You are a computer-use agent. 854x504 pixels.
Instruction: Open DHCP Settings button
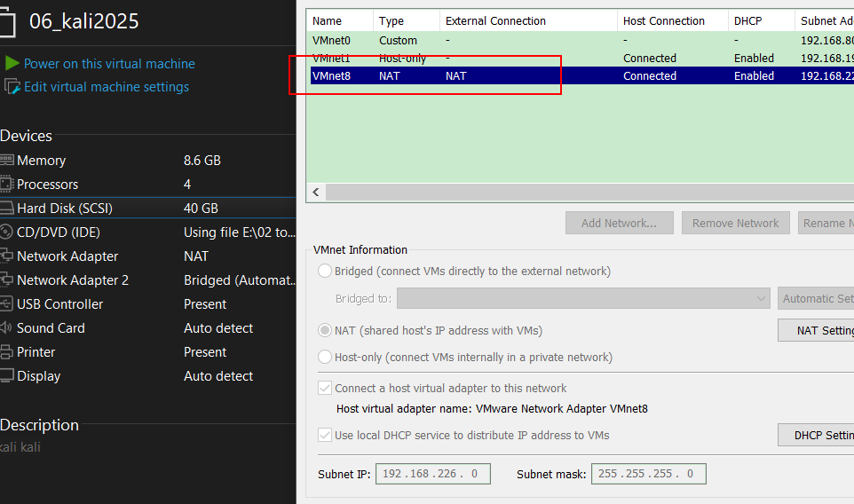(816, 435)
